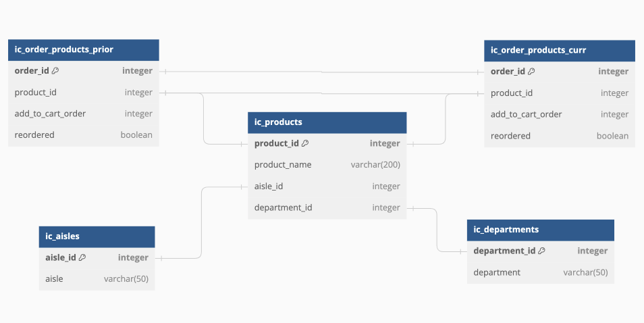Click key icon next to order_id in ic_order_products_prior
644x323 pixels.
pos(55,70)
